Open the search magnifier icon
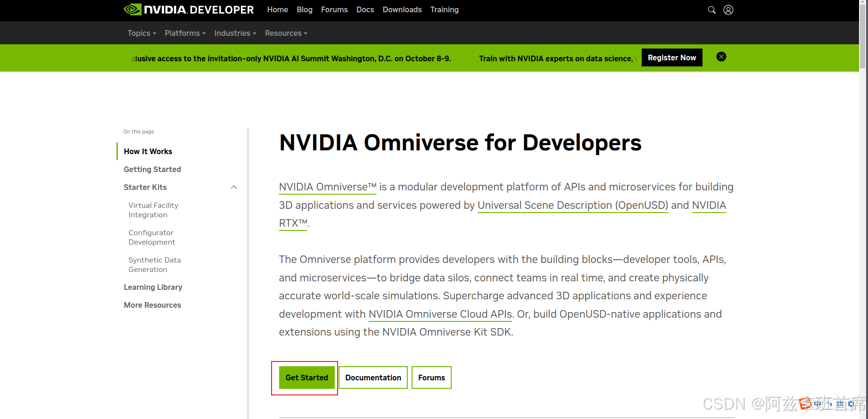 point(711,10)
